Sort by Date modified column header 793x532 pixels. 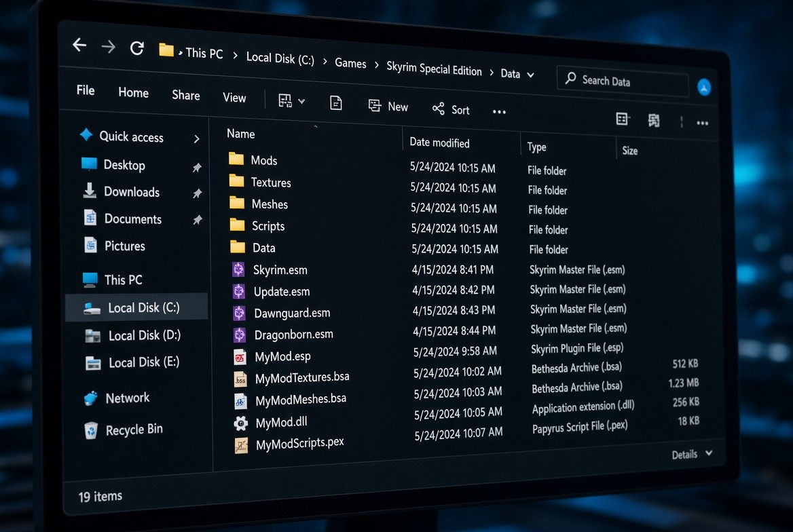439,142
